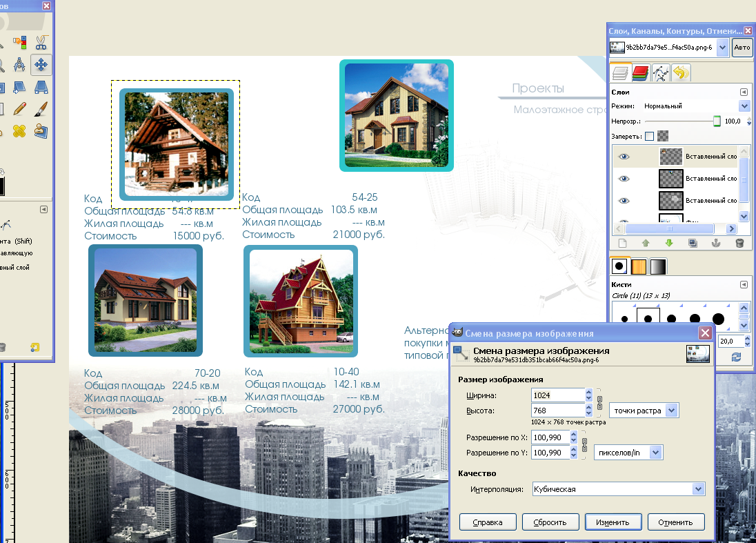Click the Разрешение по X input field
Image resolution: width=756 pixels, height=543 pixels.
[550, 437]
